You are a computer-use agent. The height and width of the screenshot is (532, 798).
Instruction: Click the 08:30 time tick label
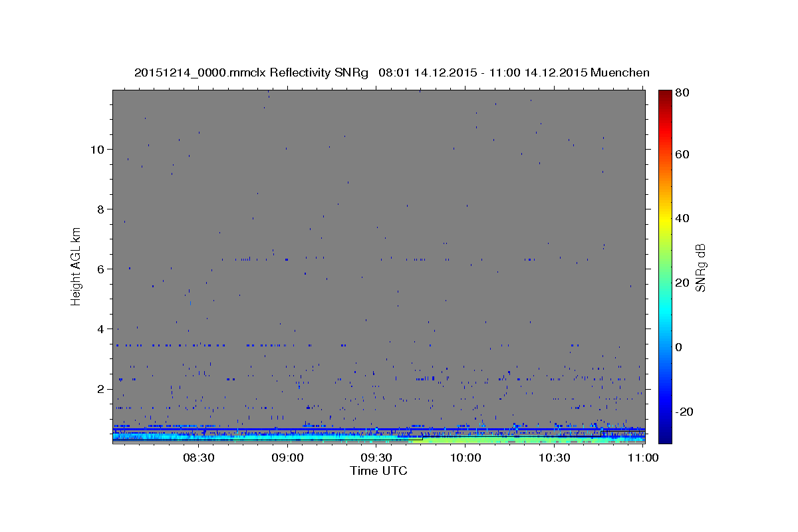(x=198, y=458)
